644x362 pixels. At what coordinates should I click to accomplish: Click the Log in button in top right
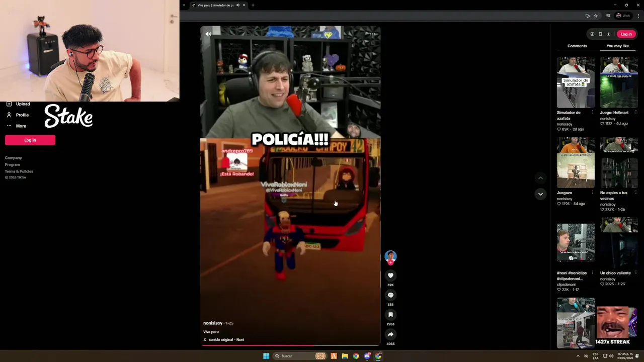pyautogui.click(x=626, y=34)
